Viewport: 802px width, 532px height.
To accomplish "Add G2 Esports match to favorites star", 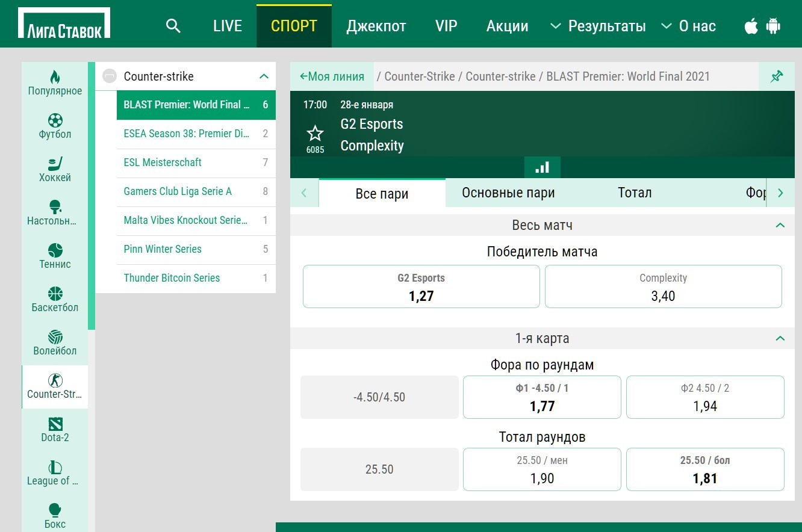I will pos(315,133).
